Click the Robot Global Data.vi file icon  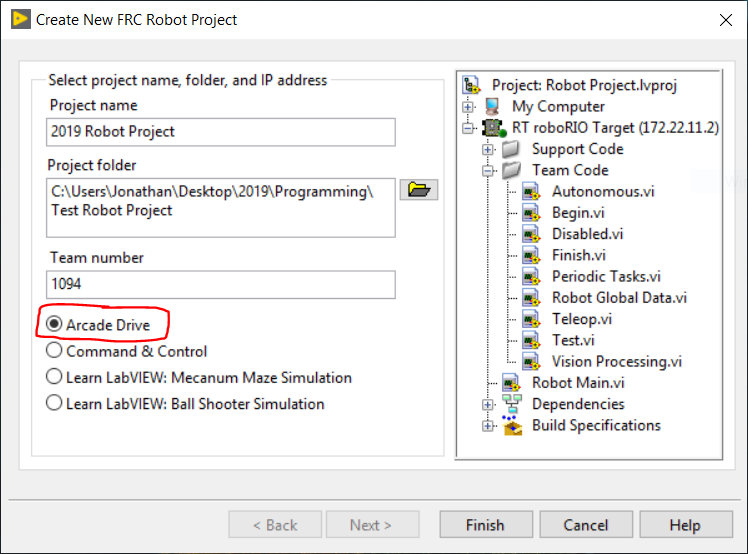click(x=531, y=298)
